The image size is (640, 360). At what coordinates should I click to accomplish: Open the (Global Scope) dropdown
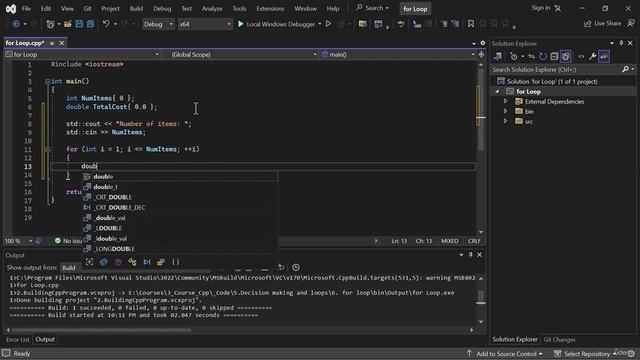tap(243, 54)
